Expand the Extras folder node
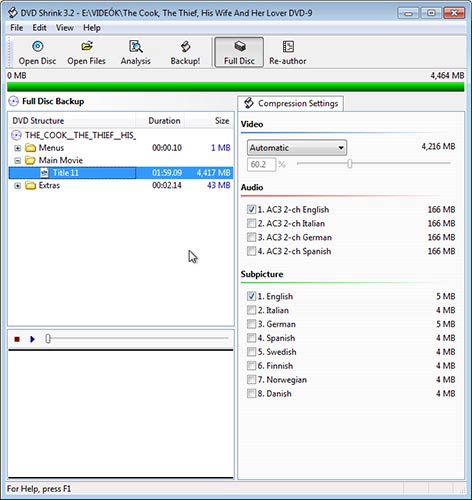 18,186
